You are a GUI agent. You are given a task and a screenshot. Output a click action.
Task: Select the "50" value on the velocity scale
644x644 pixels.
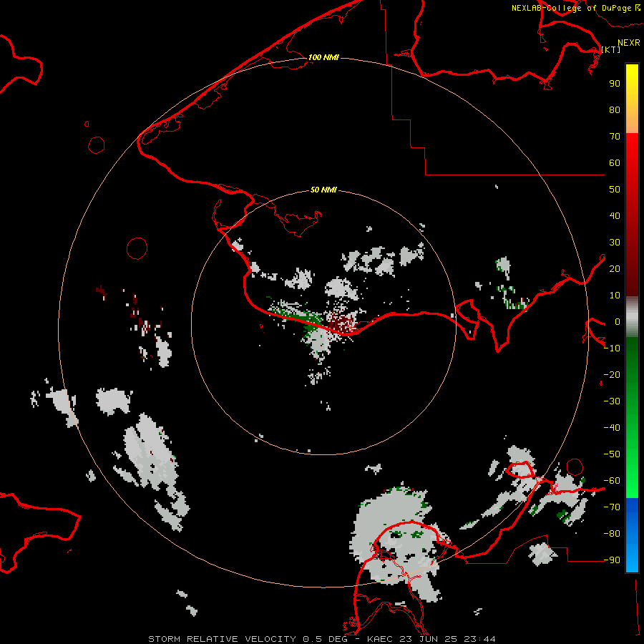tap(615, 190)
